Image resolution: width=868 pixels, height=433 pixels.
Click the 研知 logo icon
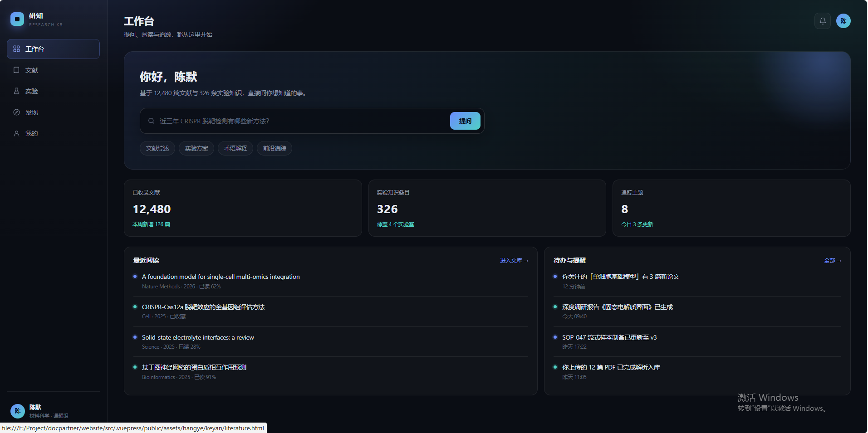pyautogui.click(x=17, y=19)
